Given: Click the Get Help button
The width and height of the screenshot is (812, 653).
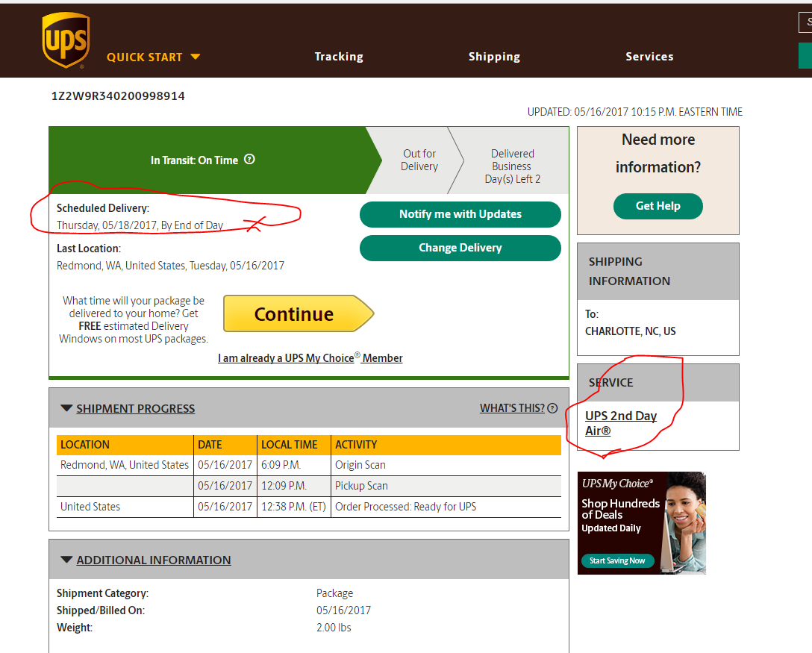Looking at the screenshot, I should point(658,206).
